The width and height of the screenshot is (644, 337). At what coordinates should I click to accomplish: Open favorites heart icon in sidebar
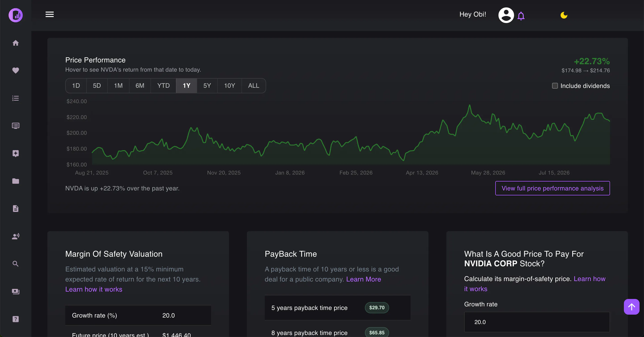(x=15, y=70)
